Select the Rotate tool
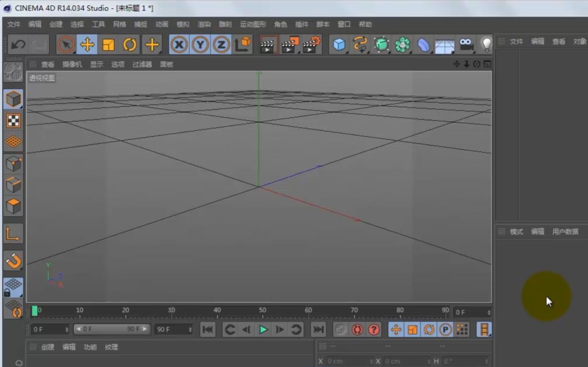 [130, 45]
